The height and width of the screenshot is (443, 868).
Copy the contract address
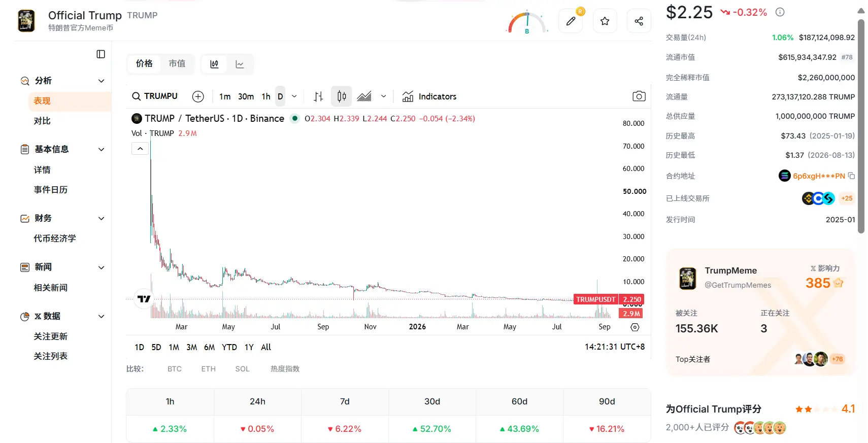pyautogui.click(x=851, y=176)
